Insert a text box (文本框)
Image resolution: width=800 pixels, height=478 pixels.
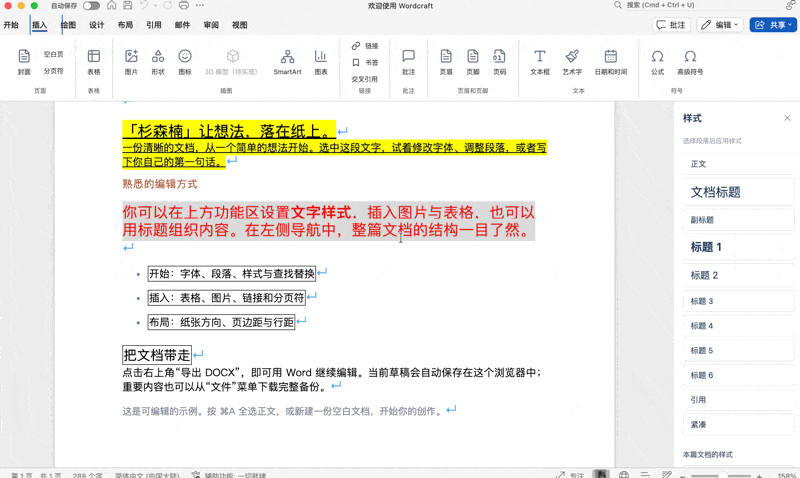(540, 62)
